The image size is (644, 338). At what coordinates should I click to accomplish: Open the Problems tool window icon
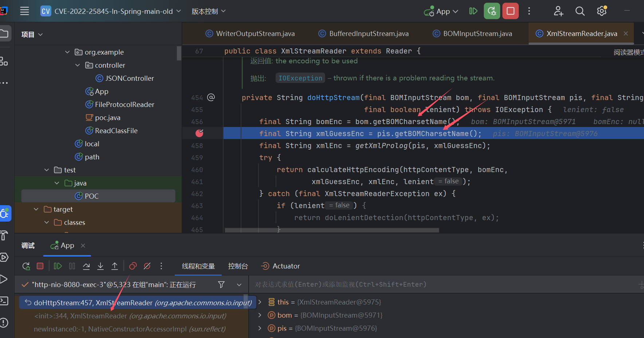[x=4, y=323]
